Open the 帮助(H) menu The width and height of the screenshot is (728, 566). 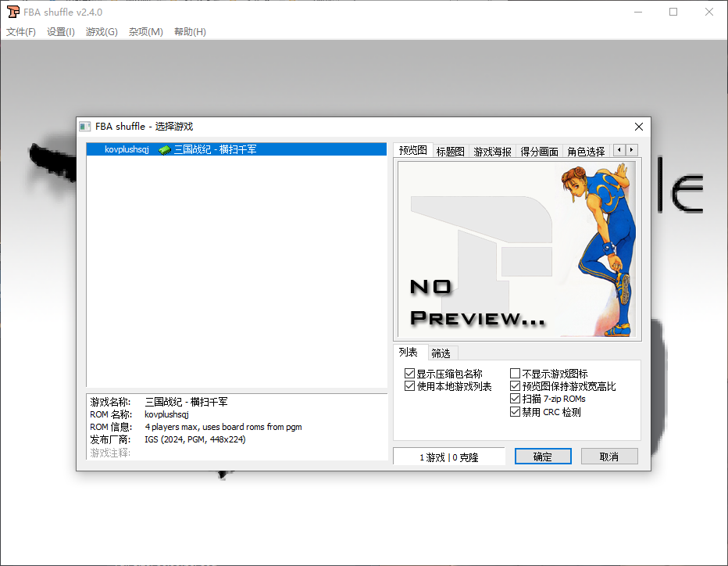190,32
